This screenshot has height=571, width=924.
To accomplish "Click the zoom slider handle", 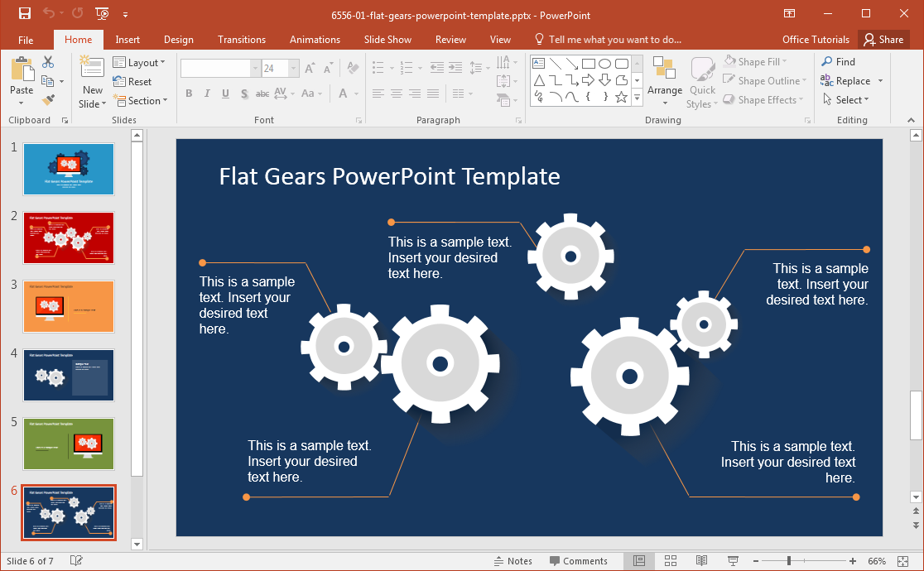I will [x=789, y=561].
